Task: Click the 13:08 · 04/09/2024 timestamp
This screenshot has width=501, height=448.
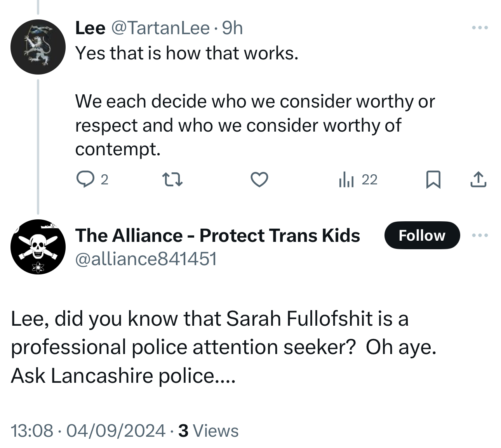Action: pos(89,431)
